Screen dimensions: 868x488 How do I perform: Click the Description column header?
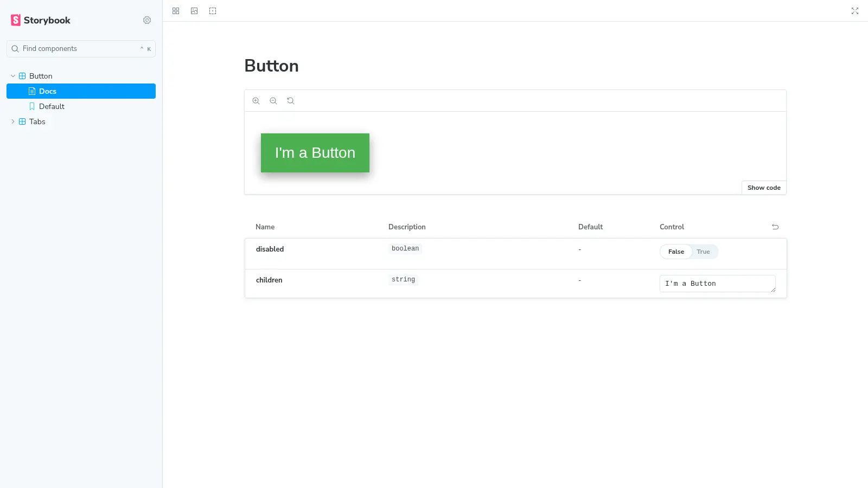(x=407, y=227)
